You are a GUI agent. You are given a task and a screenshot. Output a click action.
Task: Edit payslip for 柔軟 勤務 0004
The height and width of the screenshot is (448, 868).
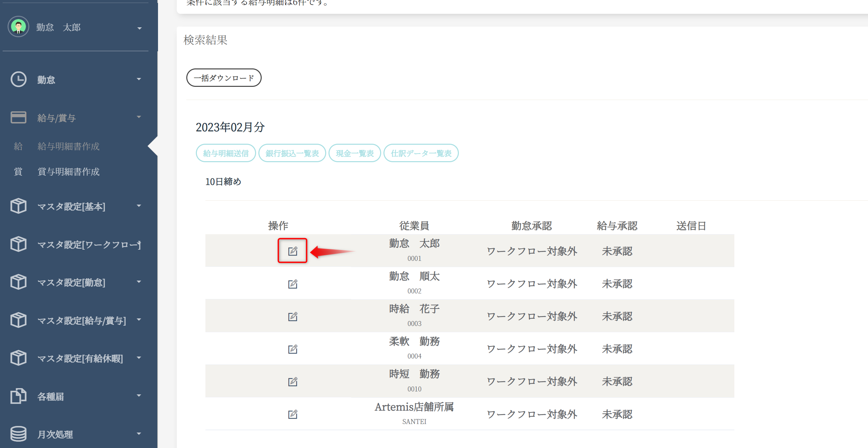[293, 349]
